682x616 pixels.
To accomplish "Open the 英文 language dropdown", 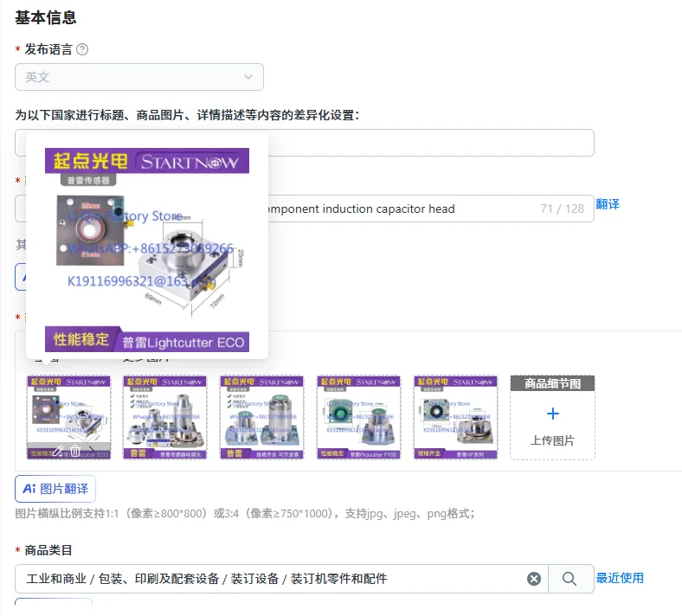I will [x=139, y=77].
